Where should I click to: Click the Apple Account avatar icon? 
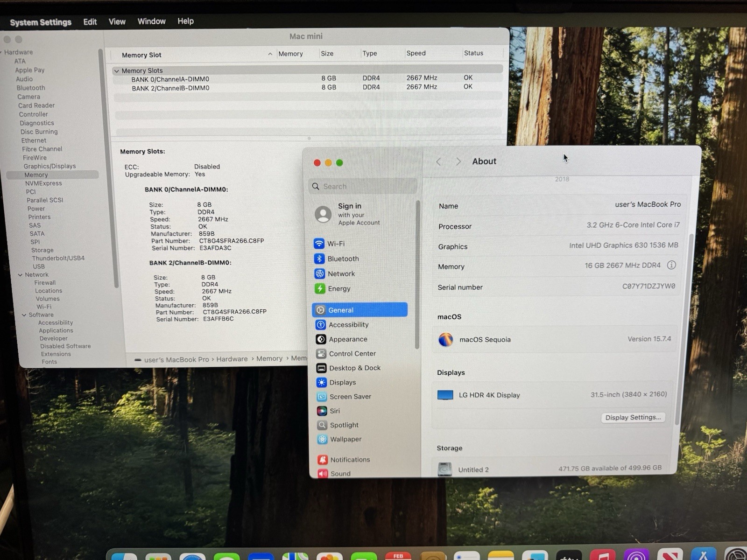[323, 214]
